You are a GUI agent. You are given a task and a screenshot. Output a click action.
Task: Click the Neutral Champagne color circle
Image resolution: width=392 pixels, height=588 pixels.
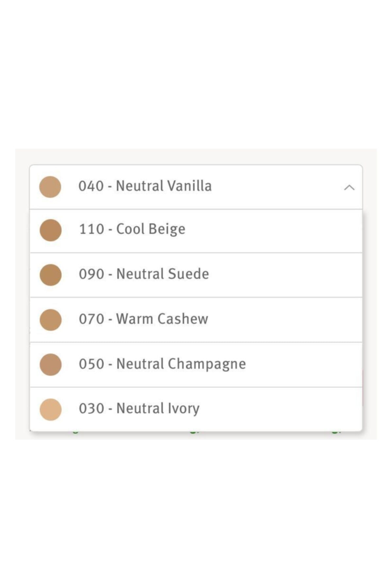51,365
